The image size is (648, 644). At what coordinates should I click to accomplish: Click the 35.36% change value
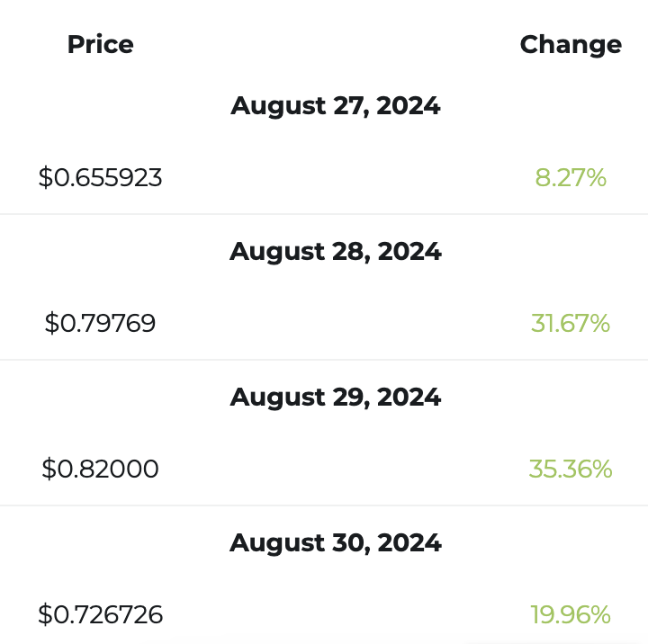[571, 469]
